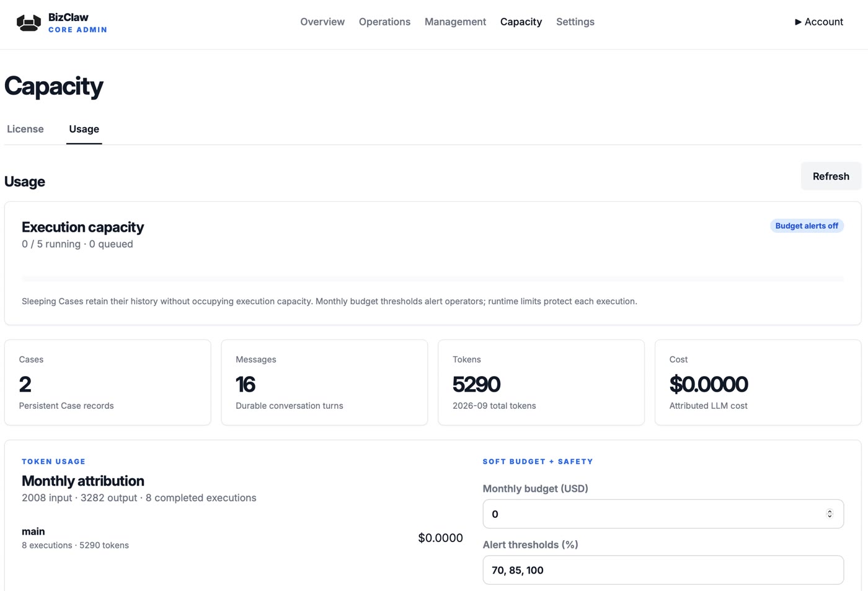Viewport: 868px width, 591px height.
Task: Click the execution capacity progress bar
Action: point(433,279)
